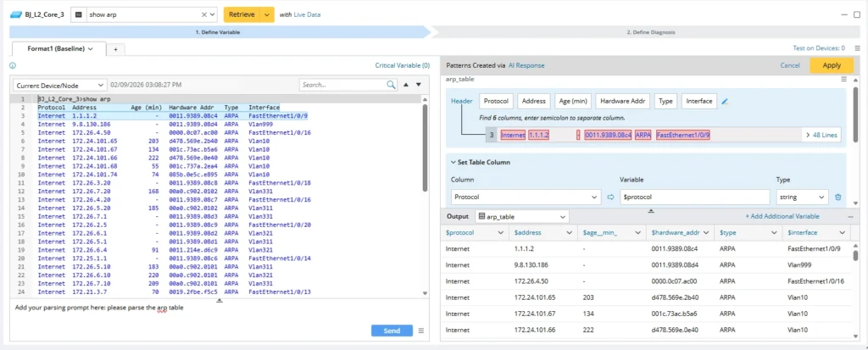Jump to next search match with down arrow

coord(418,85)
